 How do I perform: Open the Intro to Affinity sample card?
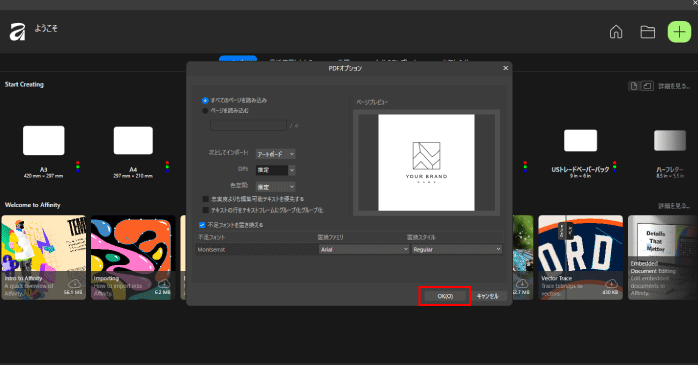pyautogui.click(x=44, y=257)
